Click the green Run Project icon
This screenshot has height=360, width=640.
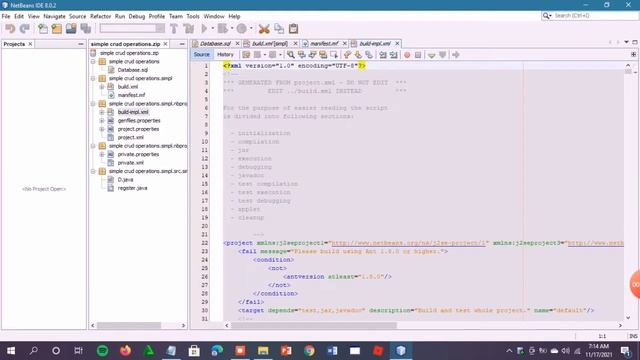point(204,29)
